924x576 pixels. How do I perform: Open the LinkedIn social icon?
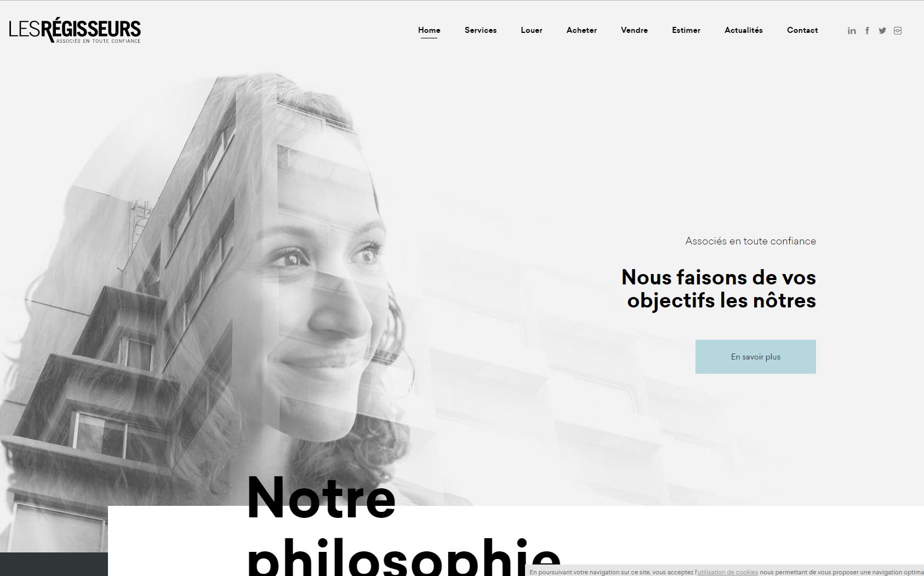[852, 31]
